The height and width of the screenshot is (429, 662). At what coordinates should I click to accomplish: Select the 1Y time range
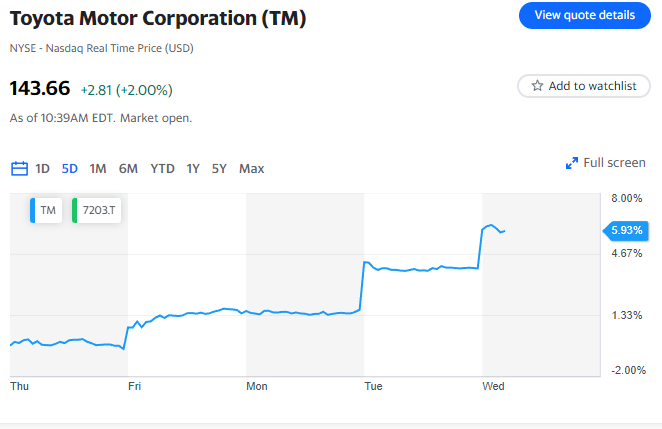[193, 168]
